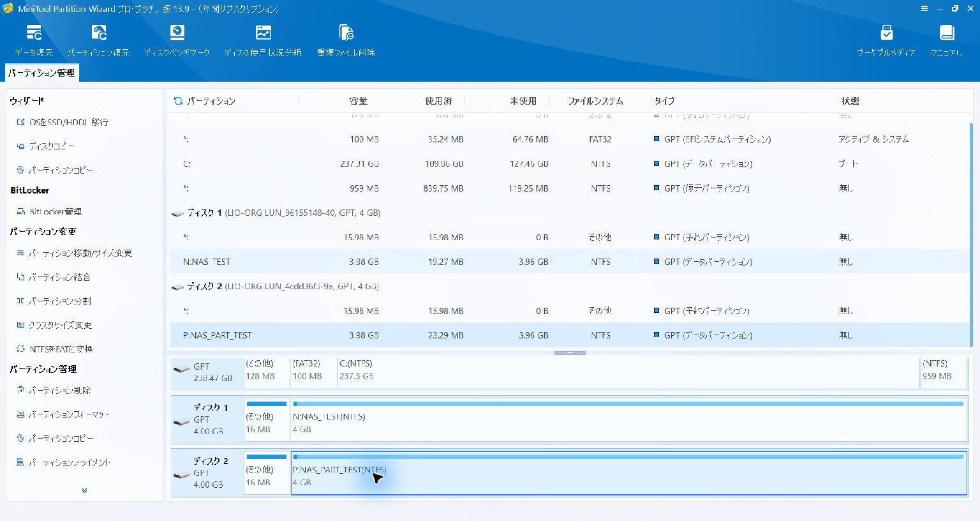Click N:NAS_TEST(NTFS) block in disk map
Image resolution: width=980 pixels, height=521 pixels.
point(629,419)
